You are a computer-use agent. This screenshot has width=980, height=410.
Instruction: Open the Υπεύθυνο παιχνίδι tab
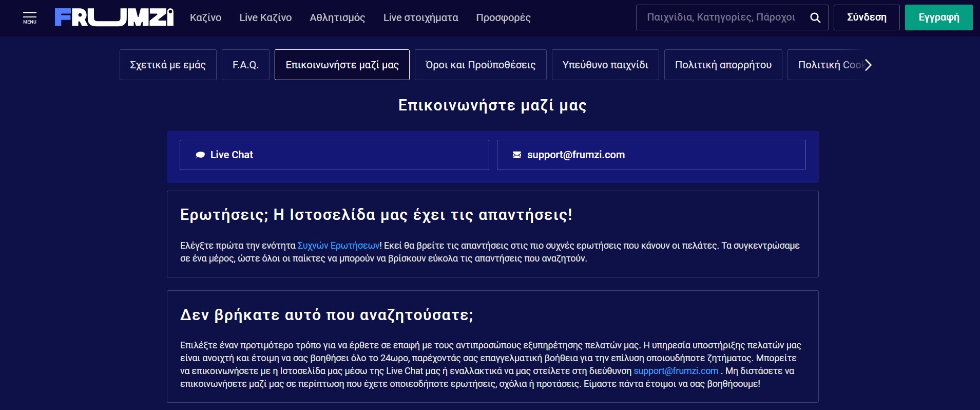pyautogui.click(x=605, y=65)
